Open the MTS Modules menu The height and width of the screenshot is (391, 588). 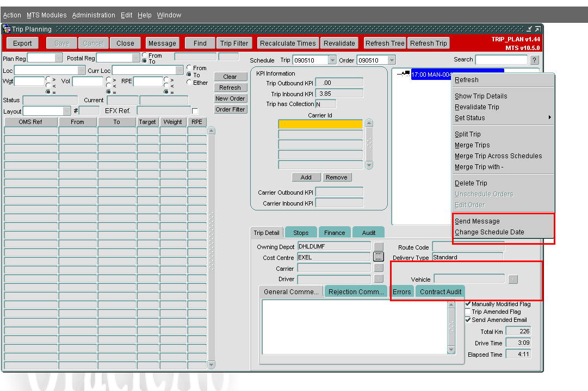click(x=46, y=15)
